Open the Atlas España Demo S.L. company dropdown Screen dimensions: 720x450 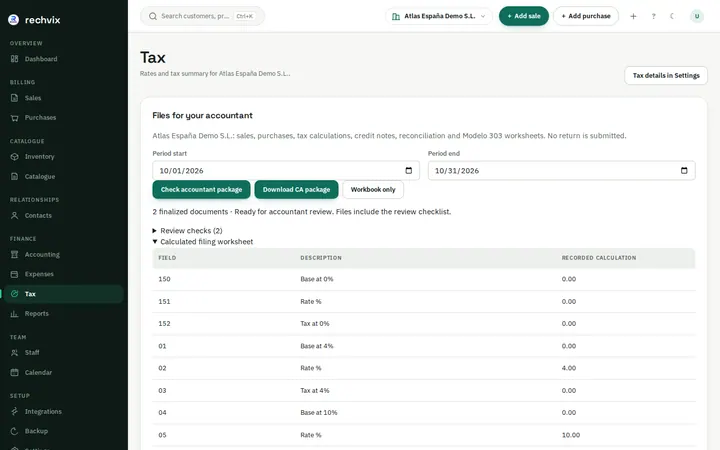439,16
